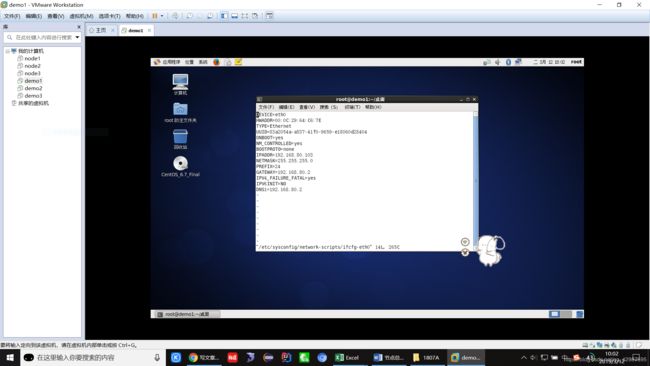
Task: Click the network connection icon in CentOS panel
Action: click(x=518, y=62)
